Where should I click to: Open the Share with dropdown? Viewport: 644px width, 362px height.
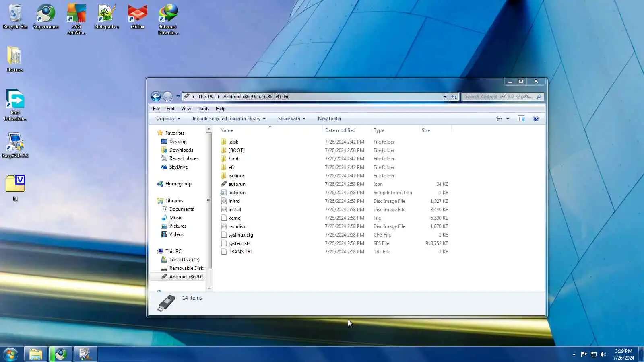(x=292, y=119)
